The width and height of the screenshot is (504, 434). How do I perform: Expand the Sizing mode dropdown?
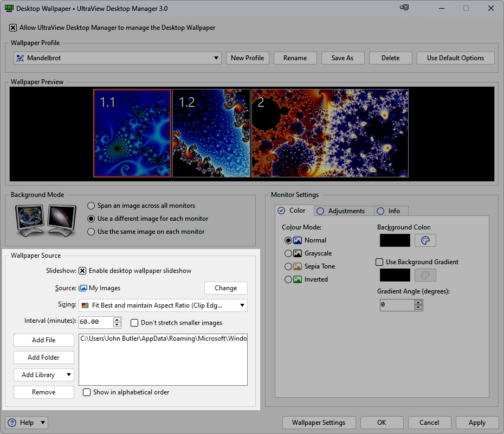click(x=242, y=305)
